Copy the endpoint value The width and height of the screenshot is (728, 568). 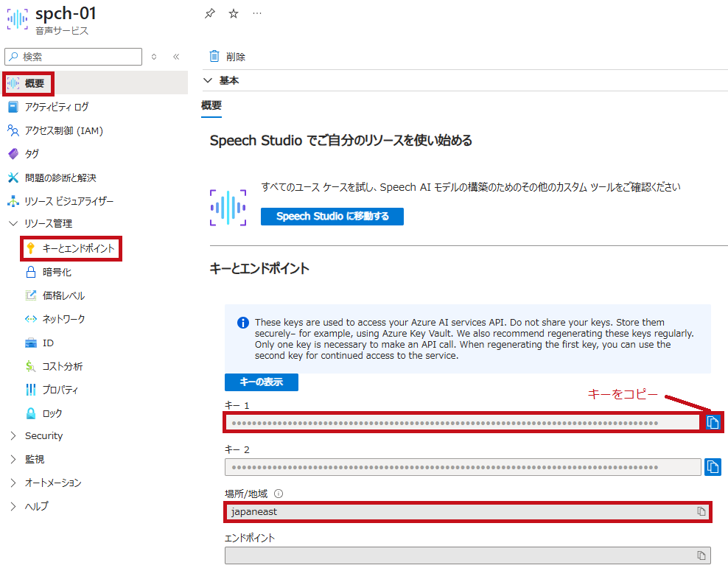[x=701, y=555]
